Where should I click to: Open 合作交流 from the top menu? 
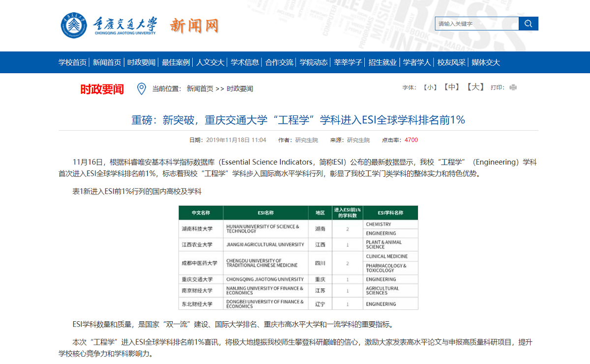point(278,62)
